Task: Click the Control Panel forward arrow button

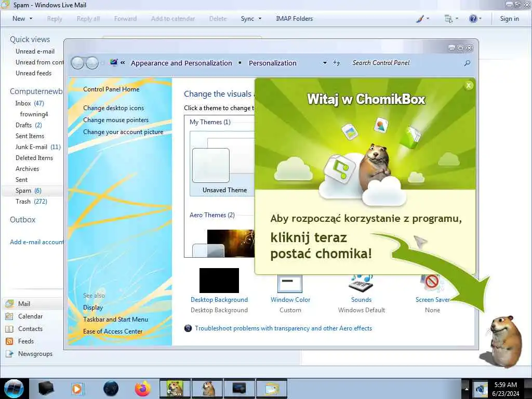Action: (92, 63)
